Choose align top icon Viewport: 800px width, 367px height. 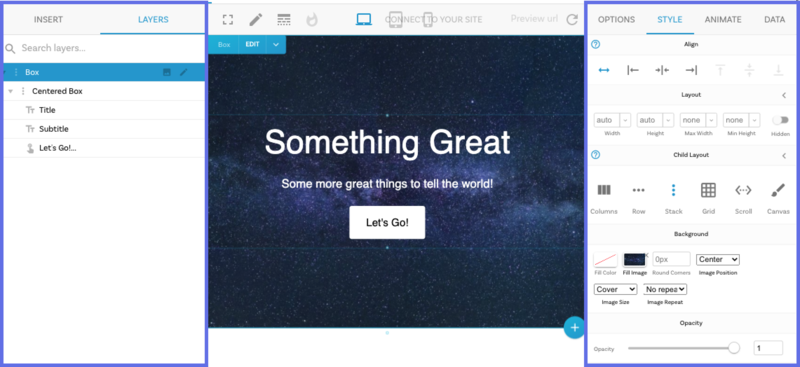tap(720, 70)
